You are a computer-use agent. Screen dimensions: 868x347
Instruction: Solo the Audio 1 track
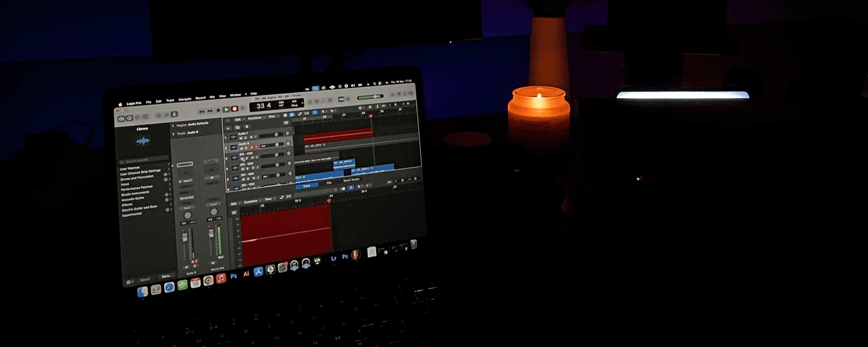pos(246,138)
